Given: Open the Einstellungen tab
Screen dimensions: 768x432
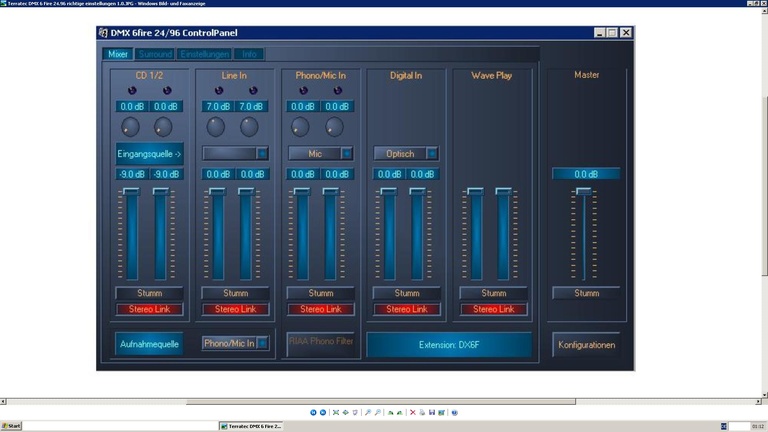Looking at the screenshot, I should click(x=205, y=54).
